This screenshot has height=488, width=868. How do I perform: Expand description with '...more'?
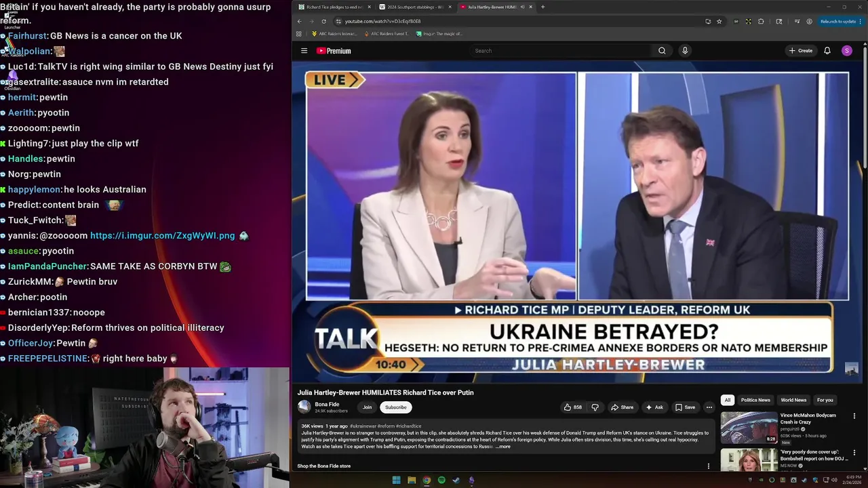click(503, 447)
